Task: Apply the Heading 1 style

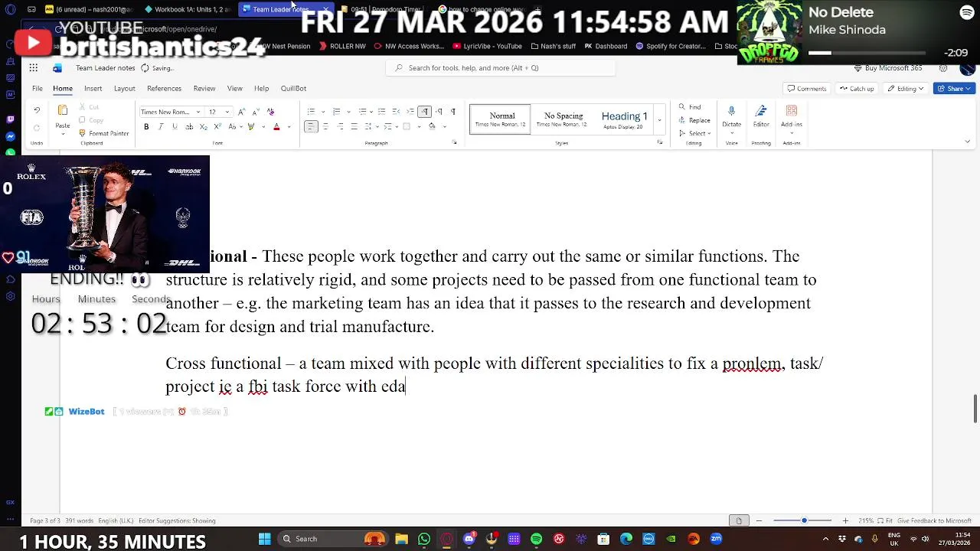Action: click(x=624, y=119)
